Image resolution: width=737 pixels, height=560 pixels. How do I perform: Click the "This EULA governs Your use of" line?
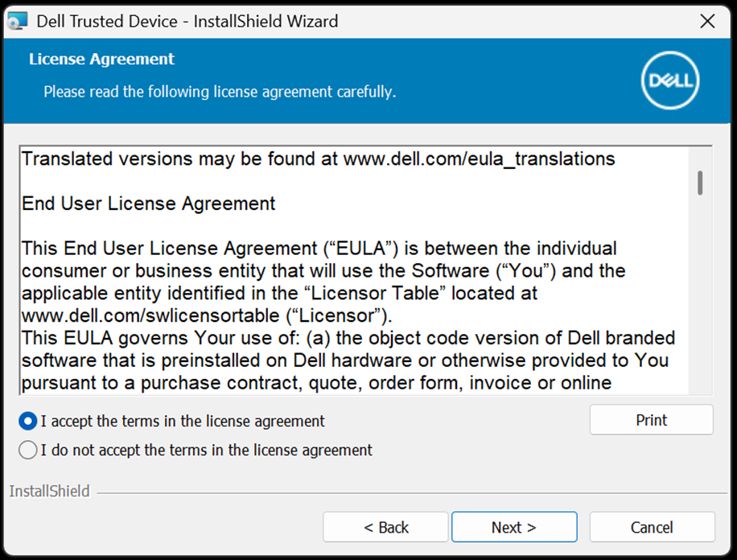[348, 338]
